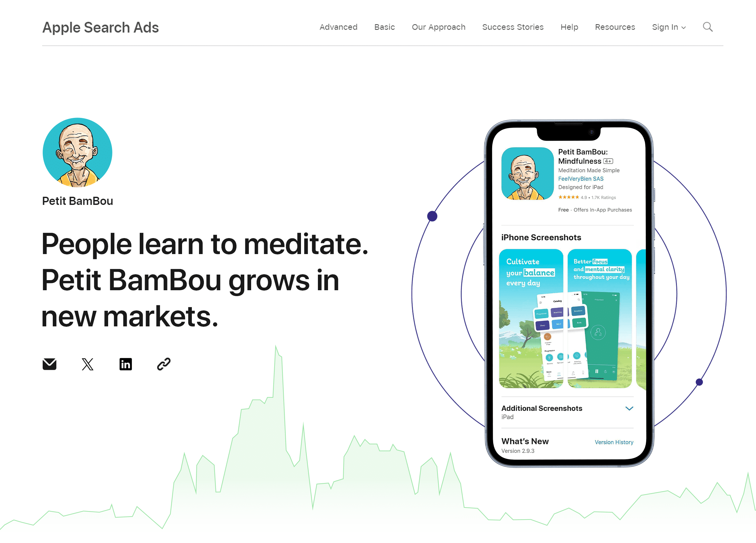756x543 pixels.
Task: Expand the Additional Screenshots section
Action: pos(629,407)
